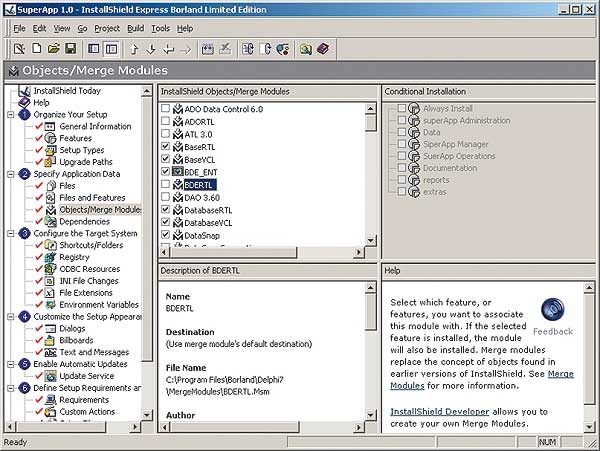This screenshot has height=451, width=600.
Task: Select the DatabaseVCL module entry
Action: tap(208, 223)
